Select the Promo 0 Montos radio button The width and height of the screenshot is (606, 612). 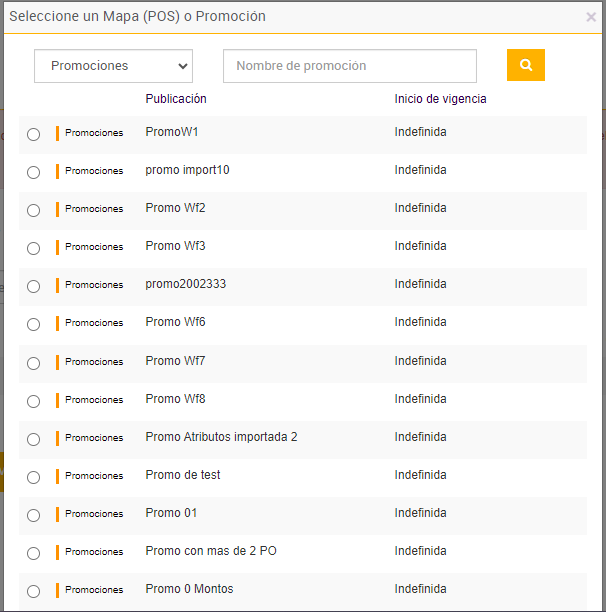click(34, 591)
